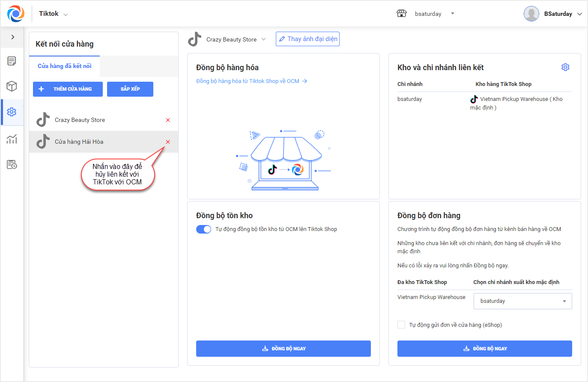Unlink Cửa hàng Hải Hòa store
Screen dimensions: 588x382
coord(168,142)
